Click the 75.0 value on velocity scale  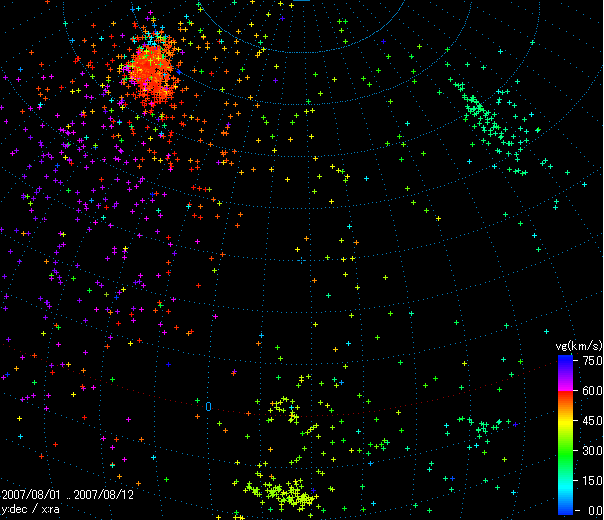592,361
